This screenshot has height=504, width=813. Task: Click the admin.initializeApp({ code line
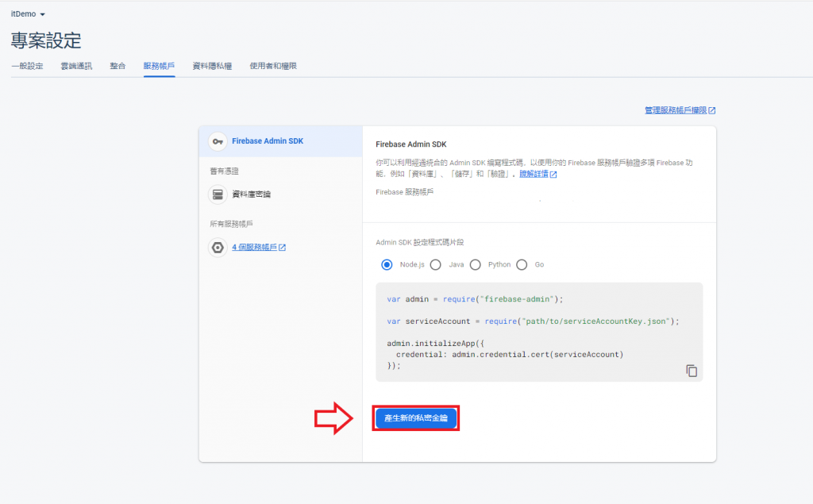436,343
